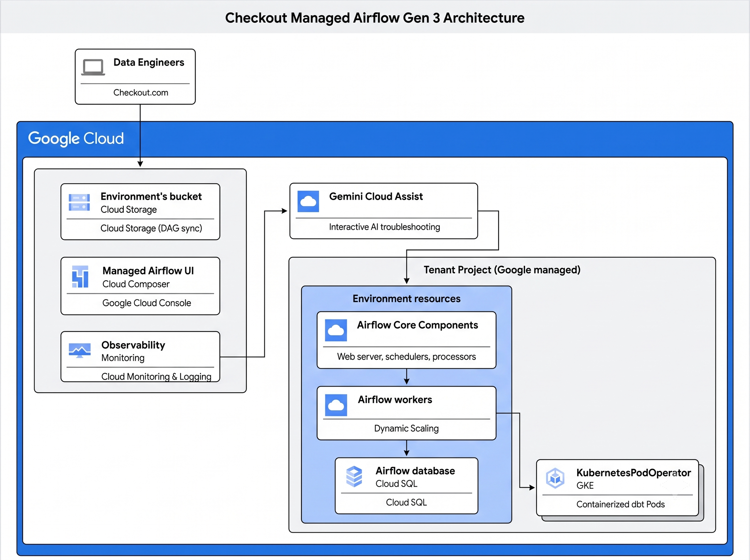Click the Cloud Composer icon
The height and width of the screenshot is (560, 750).
click(x=80, y=277)
